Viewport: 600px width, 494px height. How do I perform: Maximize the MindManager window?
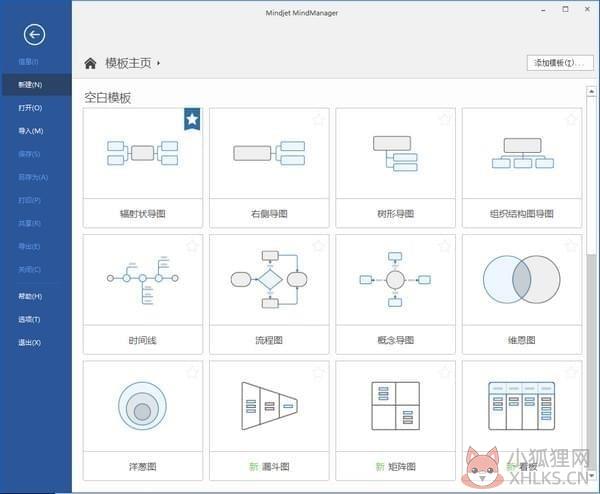566,9
